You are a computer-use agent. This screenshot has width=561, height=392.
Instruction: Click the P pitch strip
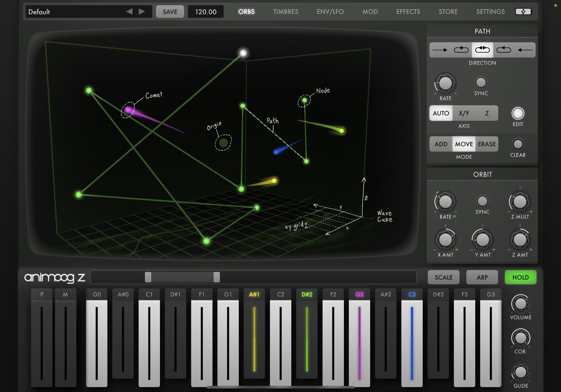pos(42,337)
